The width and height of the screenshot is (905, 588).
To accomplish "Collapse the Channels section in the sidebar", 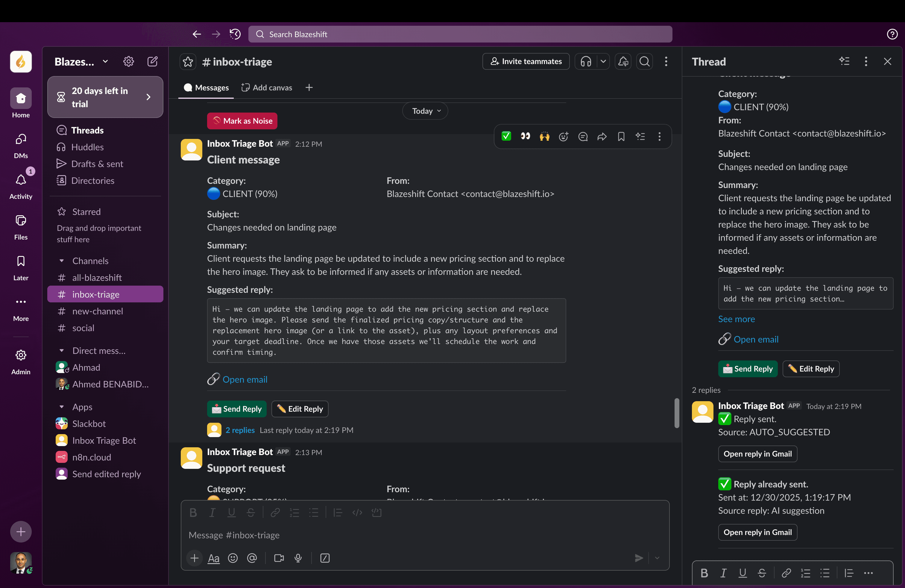I will [62, 260].
